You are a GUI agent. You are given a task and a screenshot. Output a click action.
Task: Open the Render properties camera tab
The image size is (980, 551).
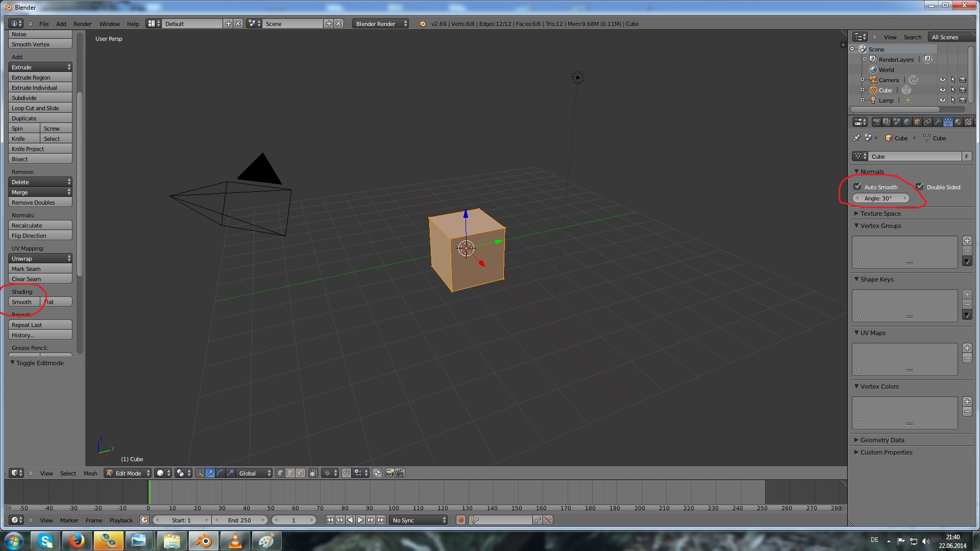(877, 122)
